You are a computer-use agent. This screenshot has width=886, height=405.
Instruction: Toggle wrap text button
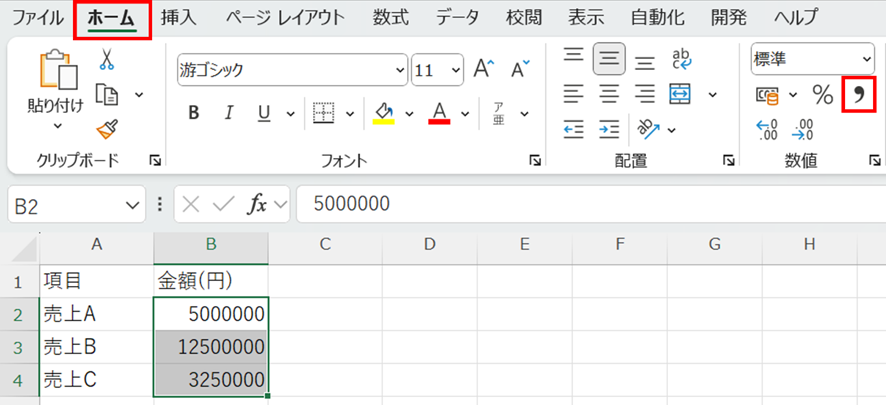(683, 59)
